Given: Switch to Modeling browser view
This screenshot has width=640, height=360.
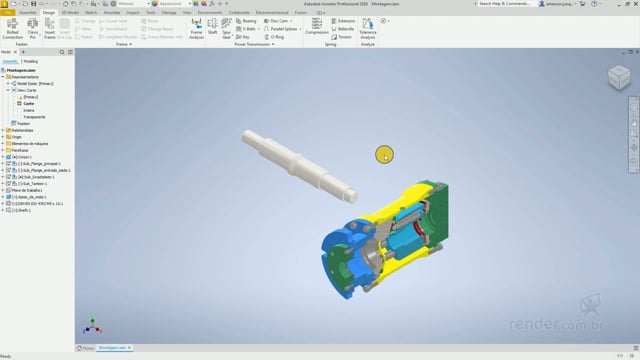Looking at the screenshot, I should 31,61.
